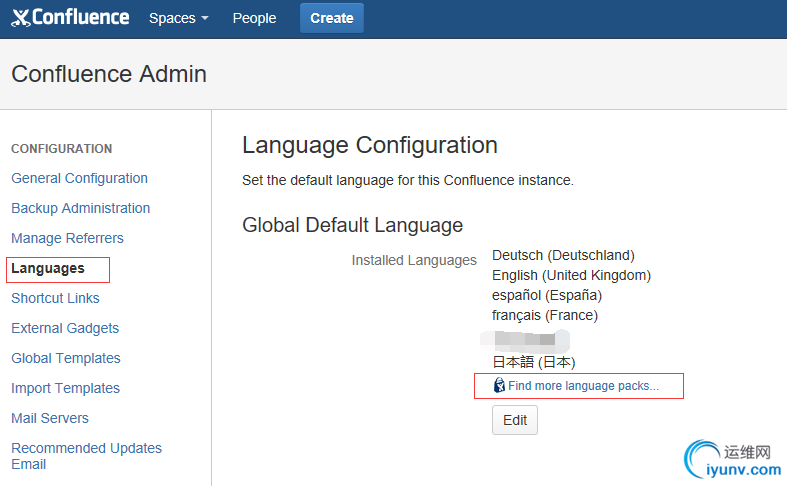787x486 pixels.
Task: Open Mail Servers settings
Action: [x=50, y=418]
